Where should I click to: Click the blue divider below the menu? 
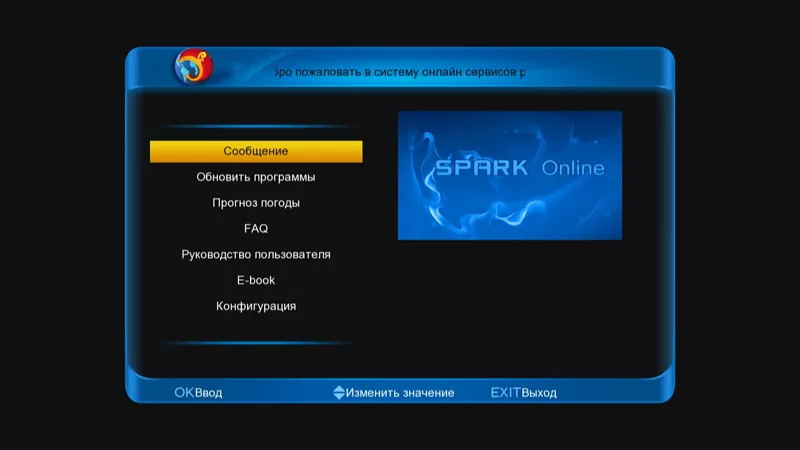(x=256, y=343)
